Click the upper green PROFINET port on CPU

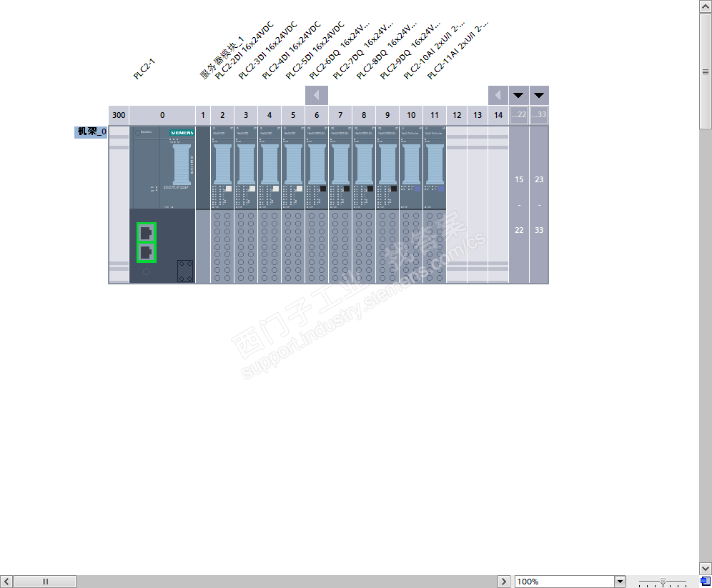click(147, 233)
